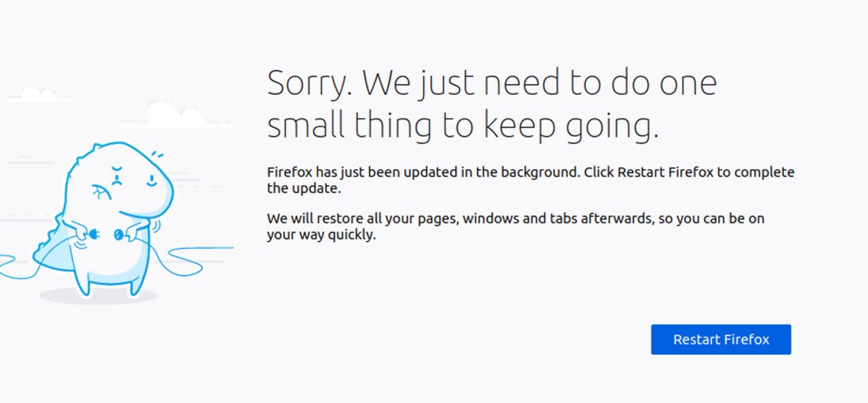Click the grey shadow under the dinosaur
This screenshot has height=403, width=868.
coord(98,295)
